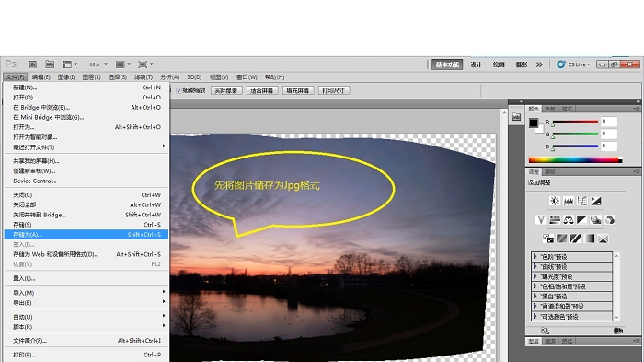Screen dimensions: 644x362
Task: Click the expanded view icon in the Adjustments panel
Action: 545,331
